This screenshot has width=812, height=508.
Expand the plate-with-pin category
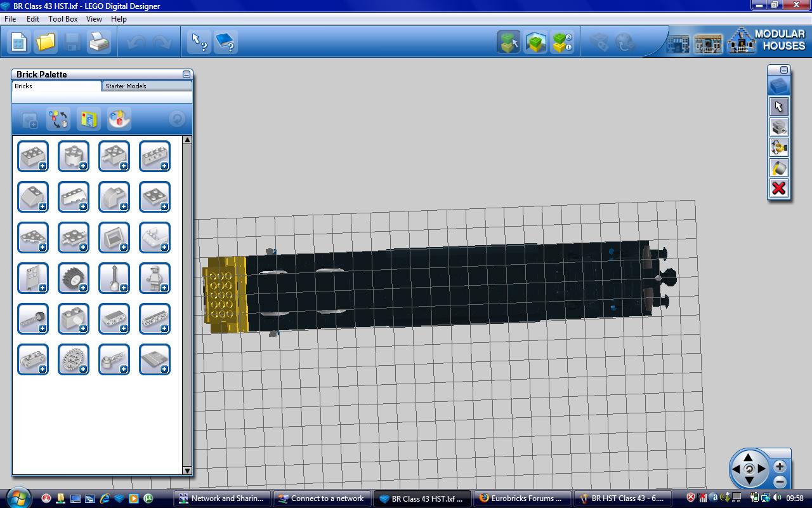[x=74, y=237]
